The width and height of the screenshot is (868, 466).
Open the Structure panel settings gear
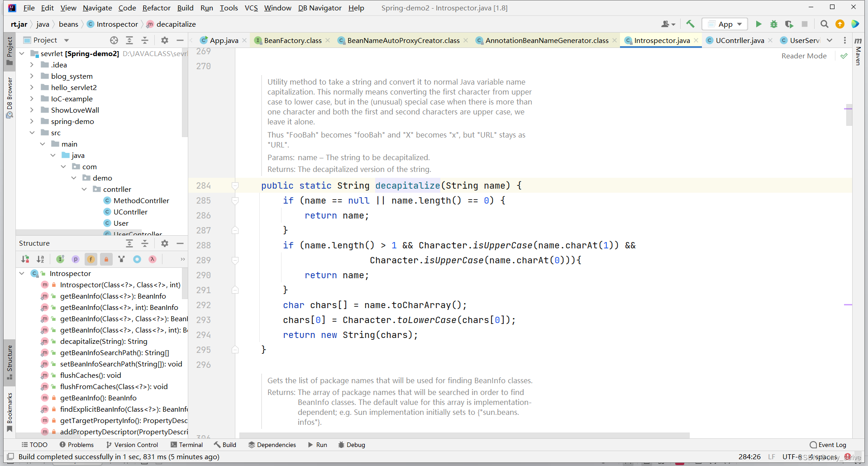(x=165, y=243)
